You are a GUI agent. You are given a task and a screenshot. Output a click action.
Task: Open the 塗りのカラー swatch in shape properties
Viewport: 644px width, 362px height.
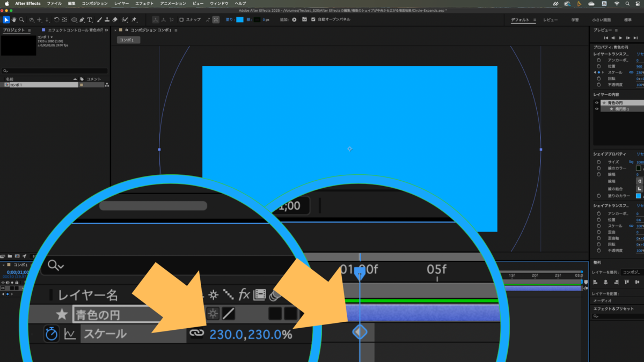click(638, 196)
